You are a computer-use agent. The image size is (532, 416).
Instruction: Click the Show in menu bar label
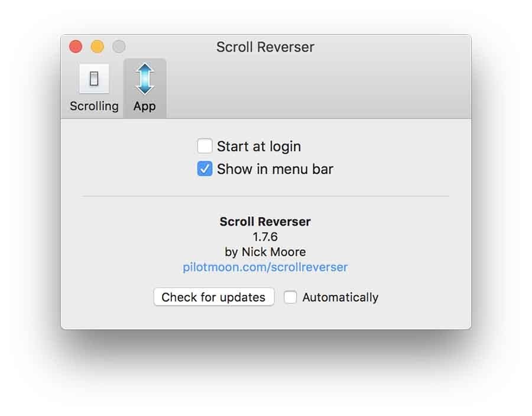(275, 169)
